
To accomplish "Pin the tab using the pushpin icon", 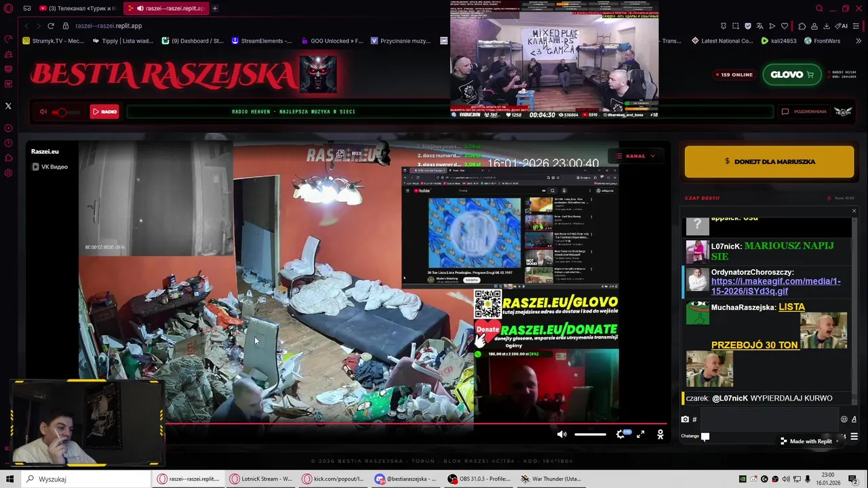I will 723,26.
